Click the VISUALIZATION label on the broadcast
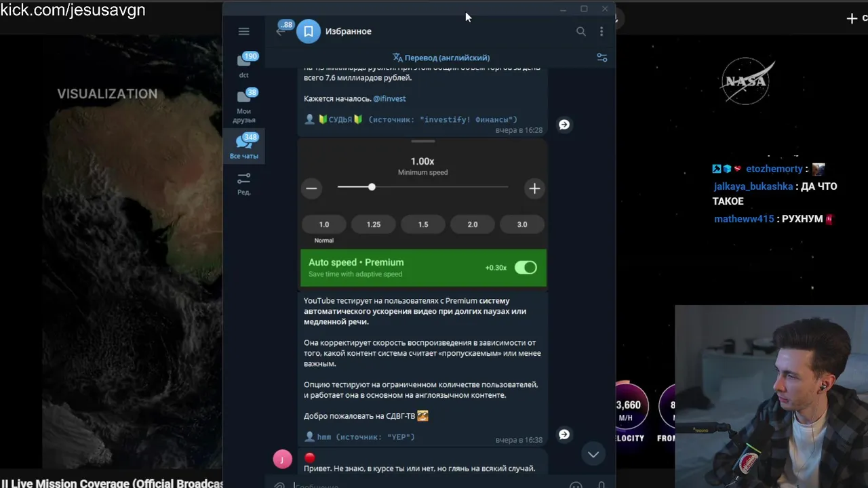The image size is (868, 488). coord(107,94)
